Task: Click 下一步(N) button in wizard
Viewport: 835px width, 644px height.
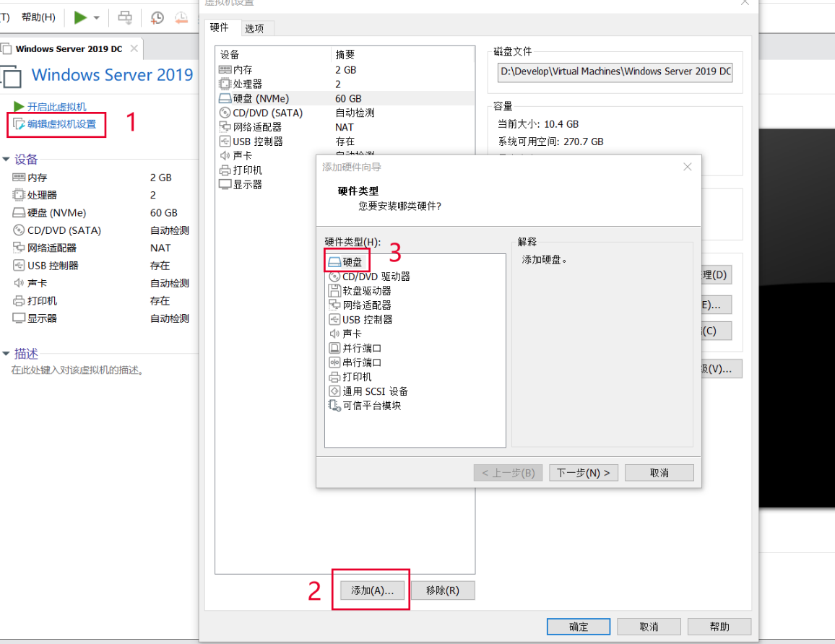Action: (584, 473)
